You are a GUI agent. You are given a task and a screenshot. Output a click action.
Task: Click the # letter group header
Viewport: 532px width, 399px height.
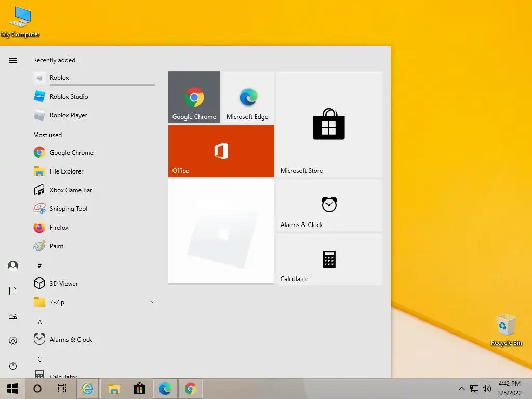[x=39, y=265]
